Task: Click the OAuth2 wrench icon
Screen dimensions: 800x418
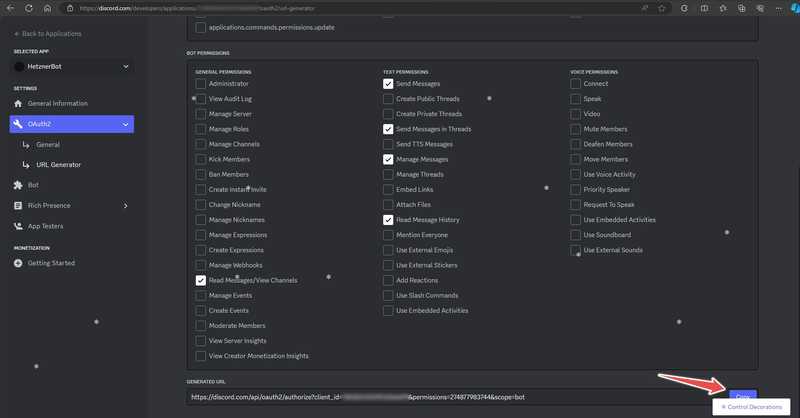Action: pos(18,125)
